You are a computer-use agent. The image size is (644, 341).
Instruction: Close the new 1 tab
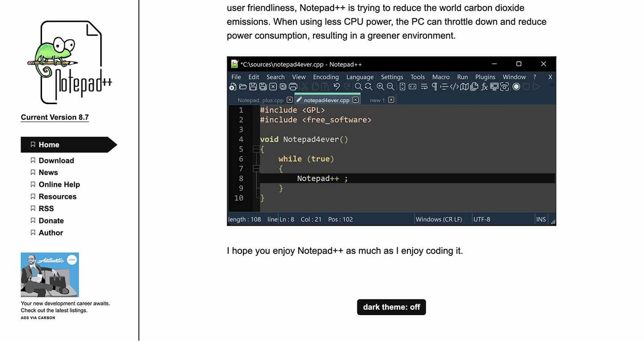391,100
